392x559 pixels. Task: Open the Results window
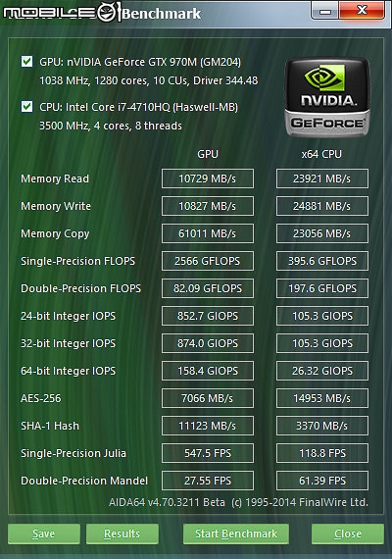122,534
